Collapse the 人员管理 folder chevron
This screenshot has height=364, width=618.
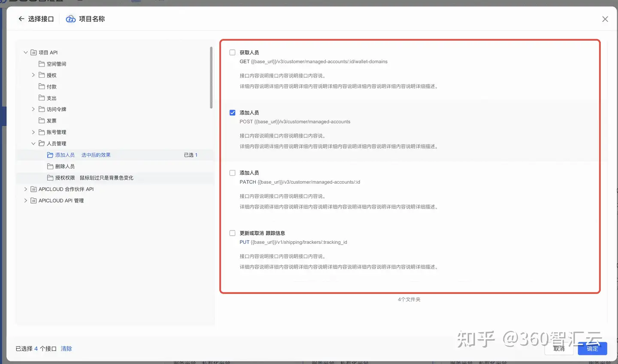coord(33,143)
